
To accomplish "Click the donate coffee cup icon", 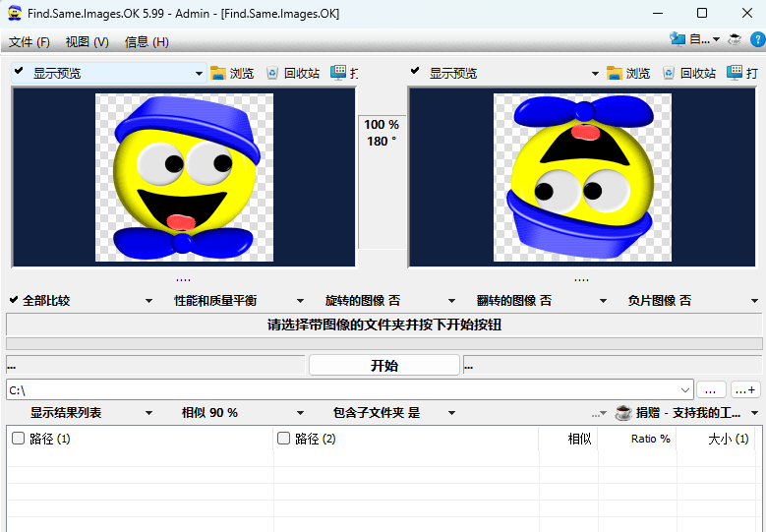I will pyautogui.click(x=623, y=413).
